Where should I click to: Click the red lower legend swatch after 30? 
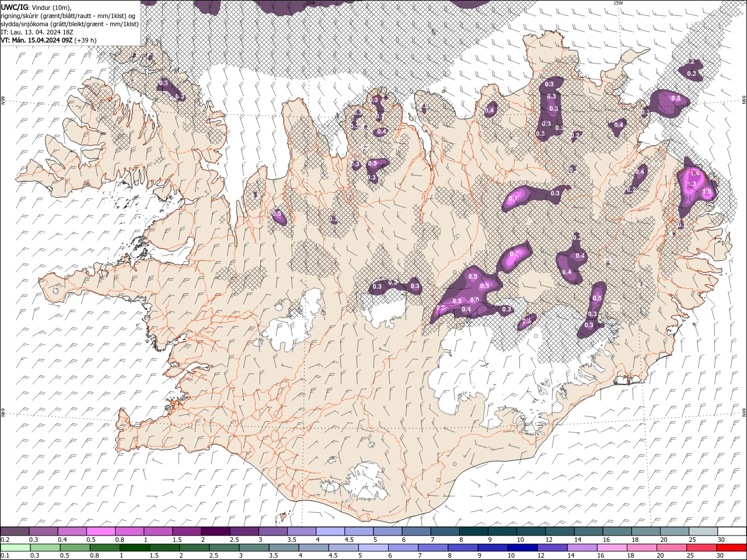pyautogui.click(x=731, y=548)
